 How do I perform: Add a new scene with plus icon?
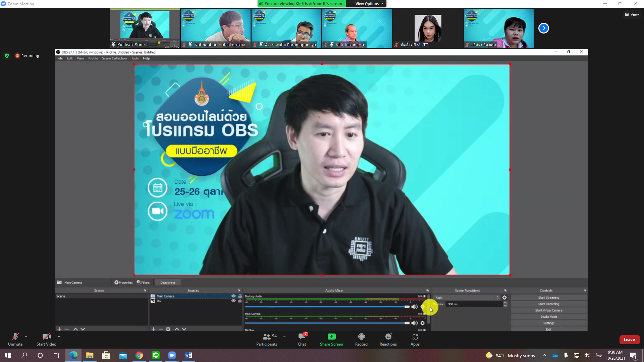click(59, 329)
